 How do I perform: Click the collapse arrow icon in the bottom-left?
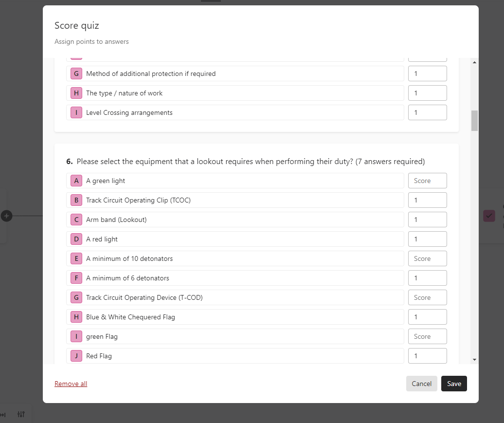[3, 415]
